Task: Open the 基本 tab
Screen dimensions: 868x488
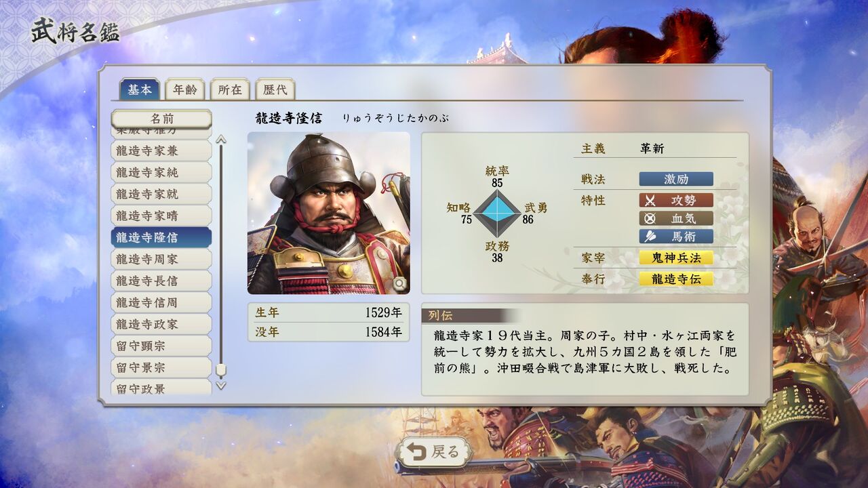Action: (x=140, y=89)
